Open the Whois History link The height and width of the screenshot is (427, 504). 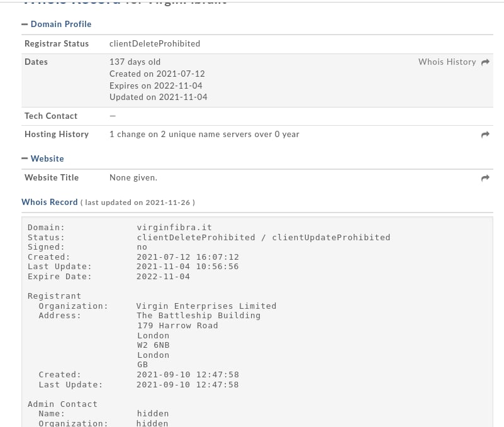click(447, 62)
